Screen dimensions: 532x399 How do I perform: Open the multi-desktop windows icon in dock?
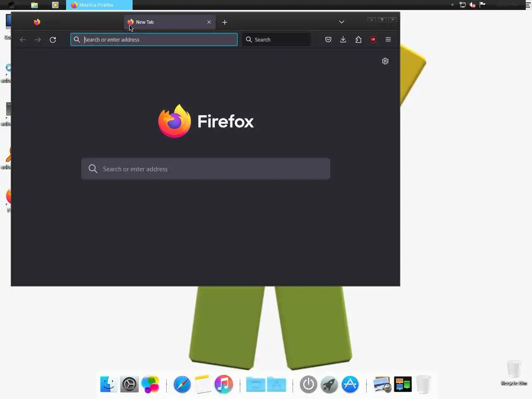click(403, 384)
